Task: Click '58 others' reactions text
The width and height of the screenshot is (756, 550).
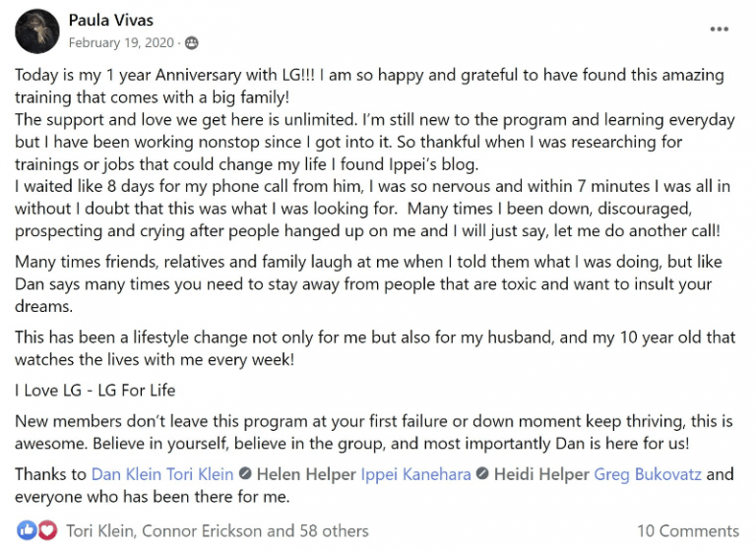Action: click(334, 531)
